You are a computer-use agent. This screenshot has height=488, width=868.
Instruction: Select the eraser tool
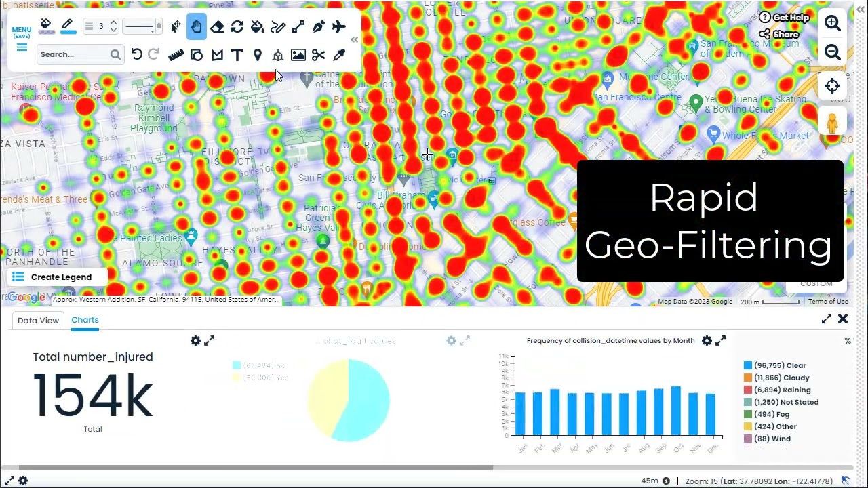(x=217, y=26)
